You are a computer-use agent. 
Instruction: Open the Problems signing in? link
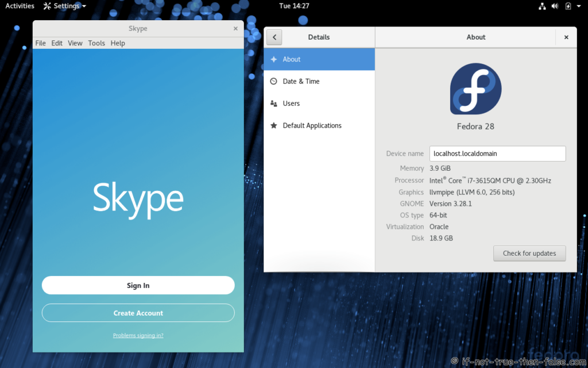(138, 335)
